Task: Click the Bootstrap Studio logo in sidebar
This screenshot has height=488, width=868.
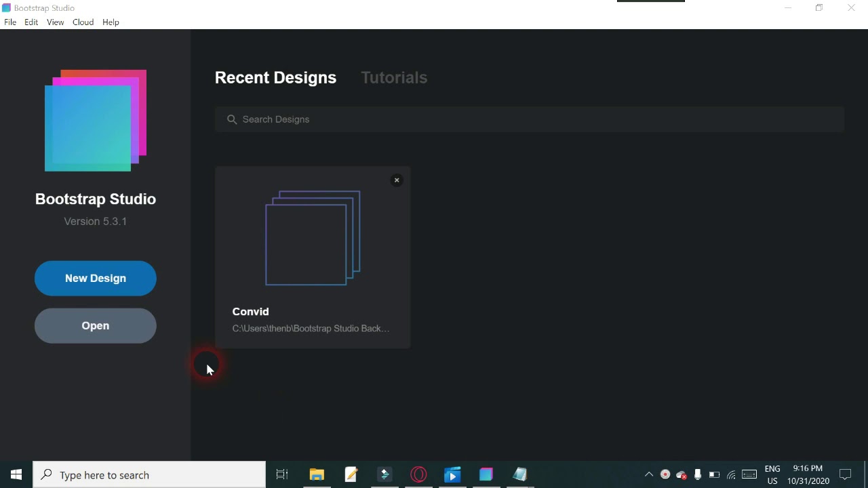Action: point(96,121)
